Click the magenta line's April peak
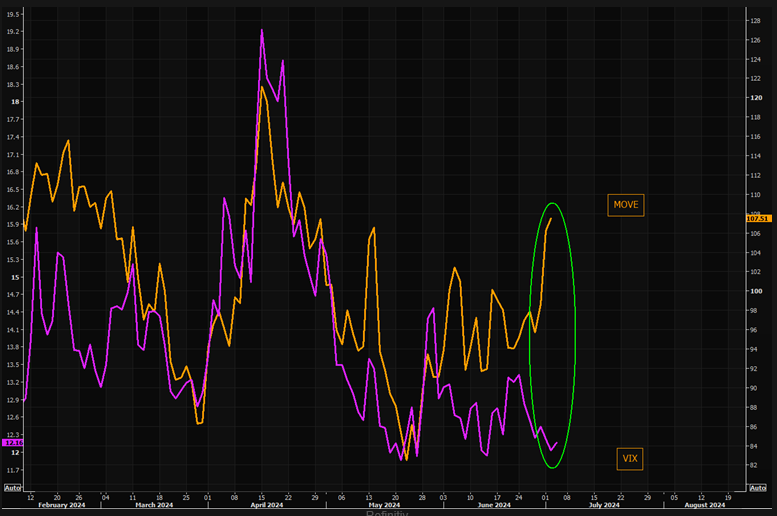777x516 pixels. pyautogui.click(x=262, y=30)
